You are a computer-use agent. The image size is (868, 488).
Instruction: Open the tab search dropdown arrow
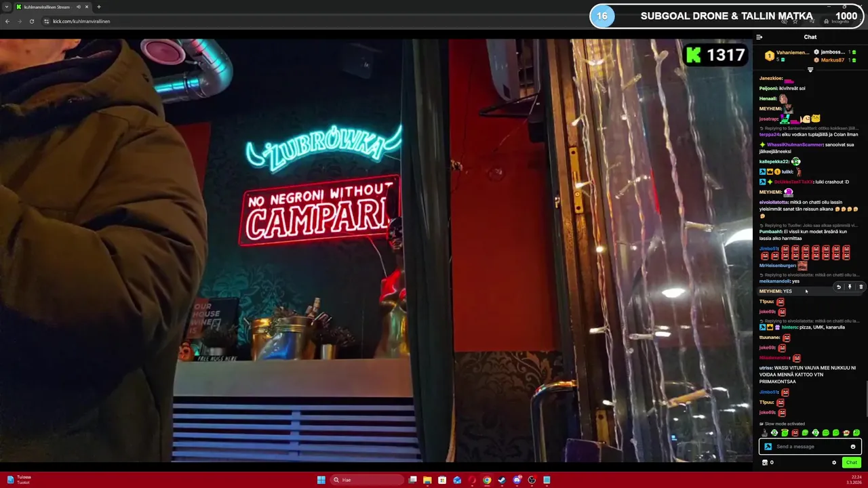[6, 7]
